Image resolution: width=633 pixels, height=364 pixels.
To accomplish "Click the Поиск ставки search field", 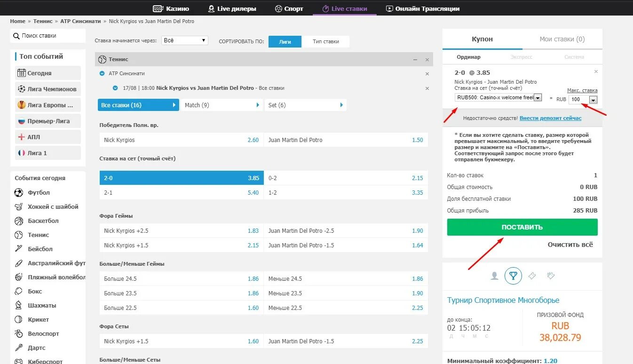I will pyautogui.click(x=48, y=36).
